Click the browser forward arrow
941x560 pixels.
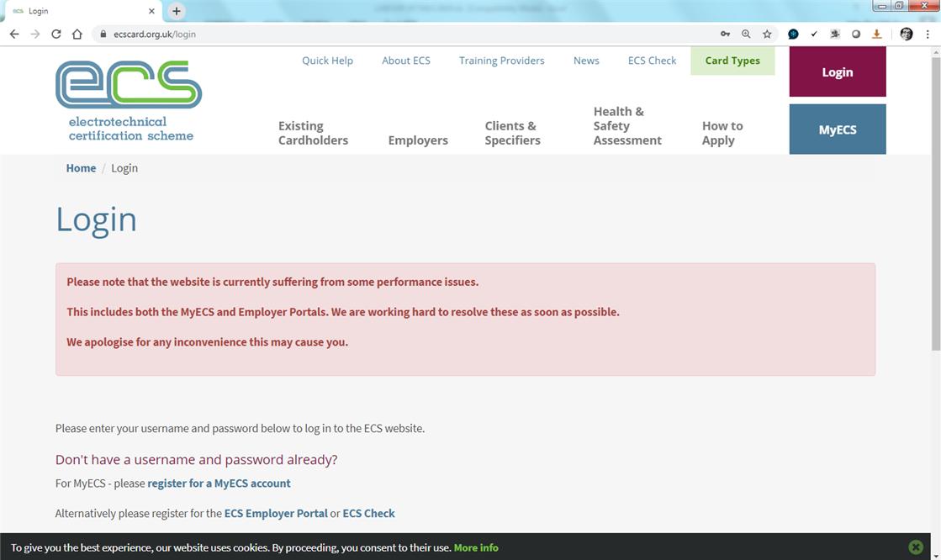35,34
